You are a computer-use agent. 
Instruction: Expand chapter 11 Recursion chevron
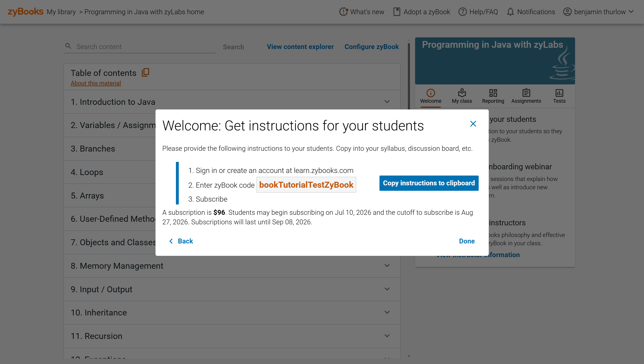click(x=387, y=336)
